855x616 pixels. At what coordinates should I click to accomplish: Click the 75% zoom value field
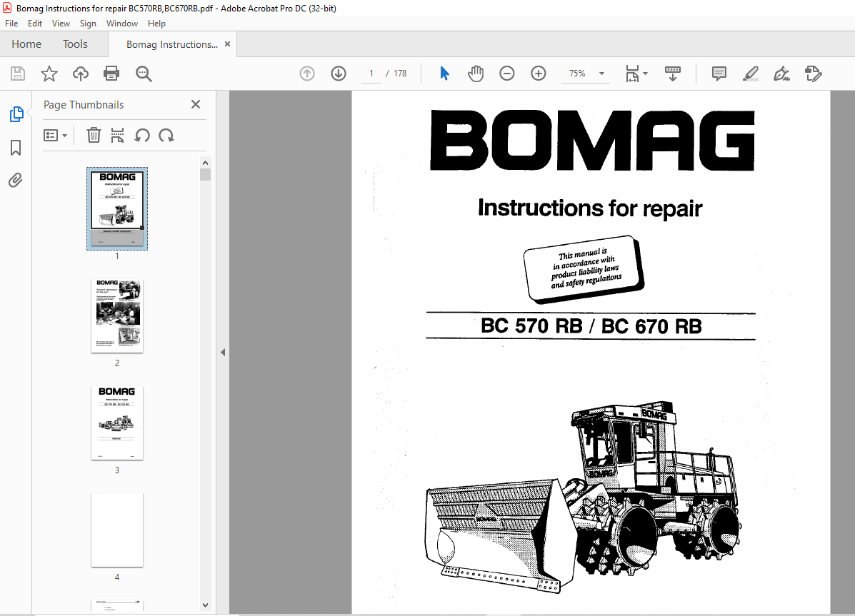[577, 74]
